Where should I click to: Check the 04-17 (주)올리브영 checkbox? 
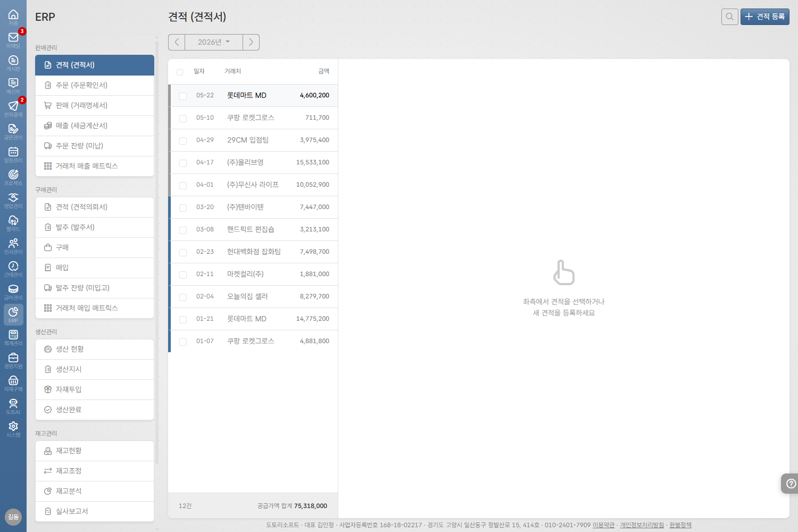click(x=183, y=163)
